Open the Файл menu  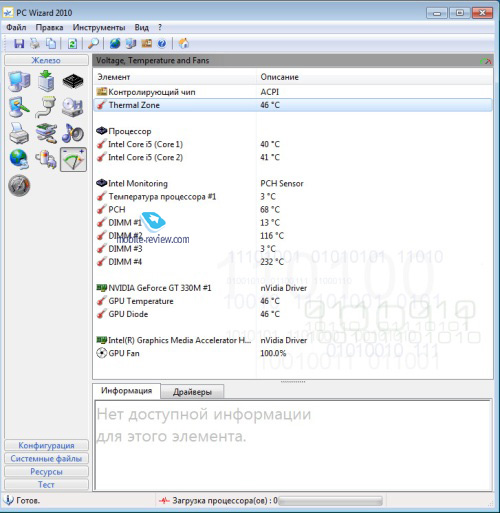pos(16,27)
